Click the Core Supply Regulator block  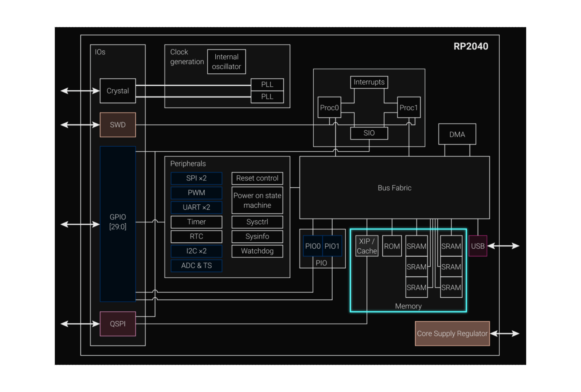tap(452, 334)
